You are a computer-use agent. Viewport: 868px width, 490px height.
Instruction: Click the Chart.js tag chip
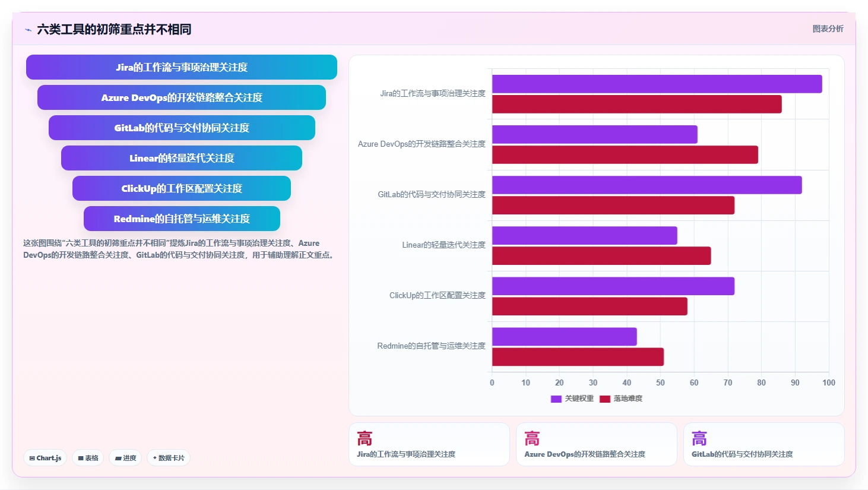click(x=45, y=458)
